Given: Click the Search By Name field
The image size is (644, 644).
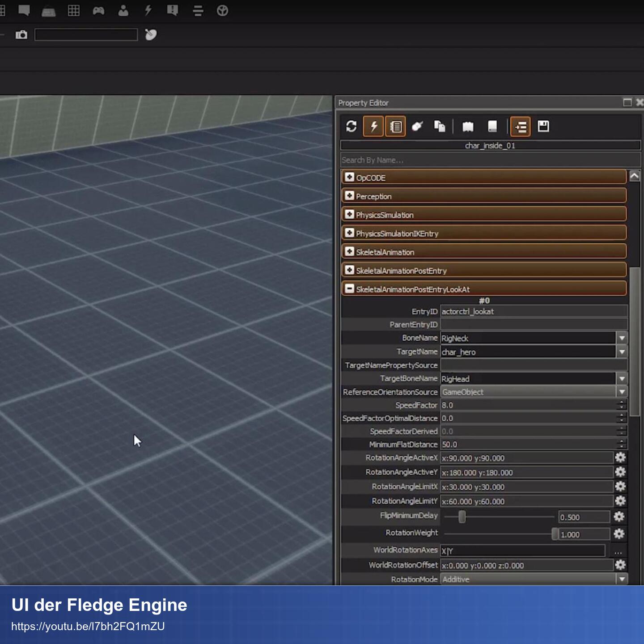Looking at the screenshot, I should [x=490, y=160].
